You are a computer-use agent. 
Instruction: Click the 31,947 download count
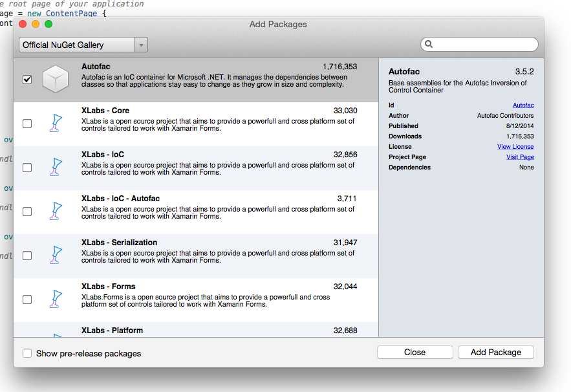345,243
